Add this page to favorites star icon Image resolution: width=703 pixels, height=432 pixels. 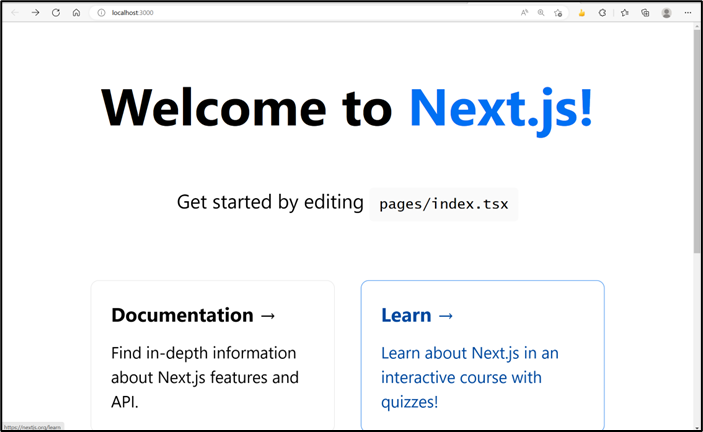tap(558, 13)
